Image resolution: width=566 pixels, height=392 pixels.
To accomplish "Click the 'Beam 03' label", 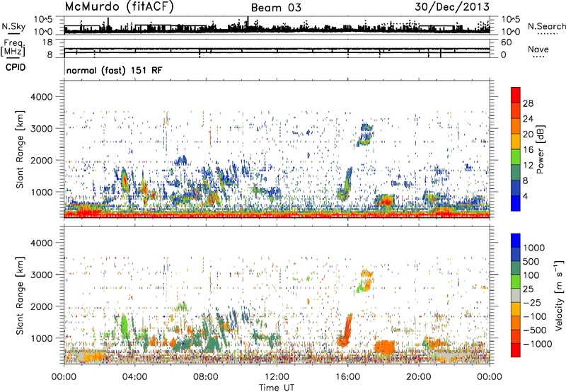I will click(x=276, y=8).
